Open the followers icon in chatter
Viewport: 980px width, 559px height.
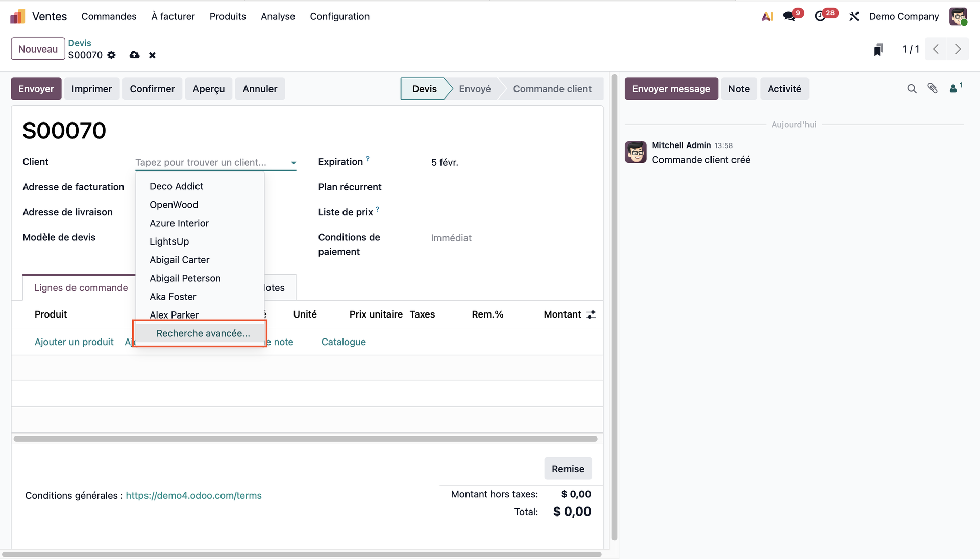(953, 89)
